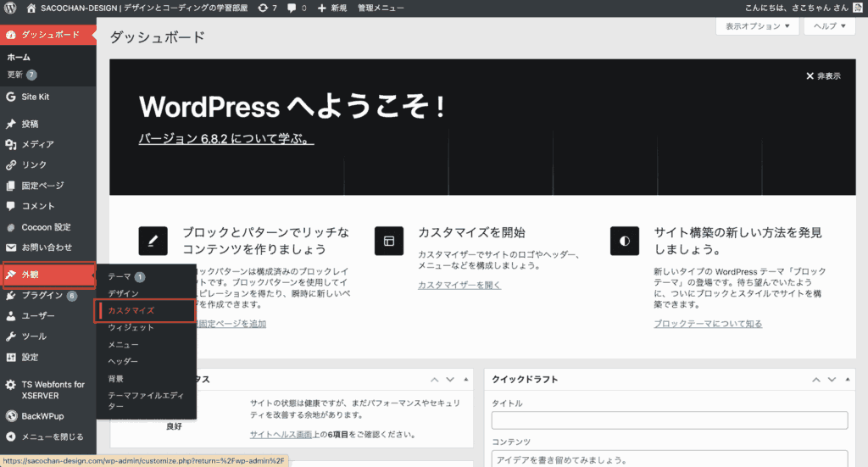This screenshot has height=467, width=868.
Task: Click the WordPress logo in admin bar
Action: [10, 8]
